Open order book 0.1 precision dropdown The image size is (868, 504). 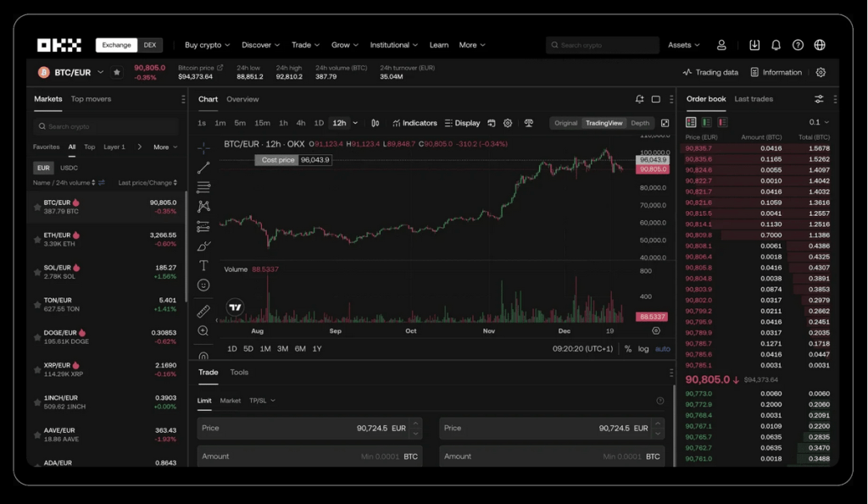pos(819,122)
